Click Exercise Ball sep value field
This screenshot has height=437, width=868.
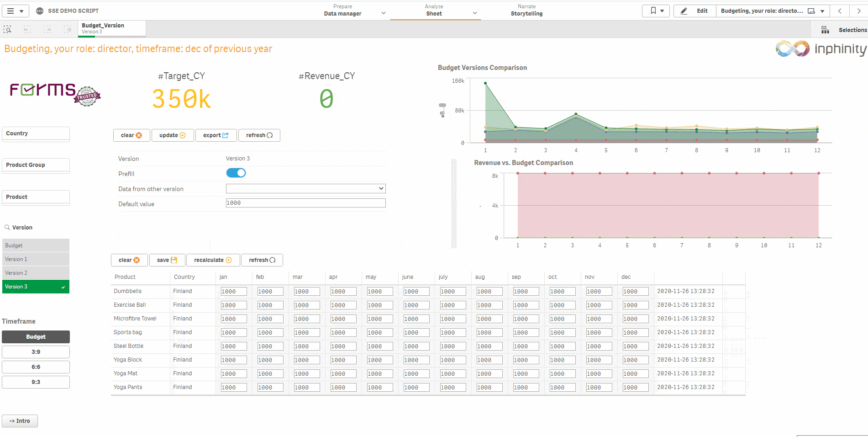[x=526, y=305]
